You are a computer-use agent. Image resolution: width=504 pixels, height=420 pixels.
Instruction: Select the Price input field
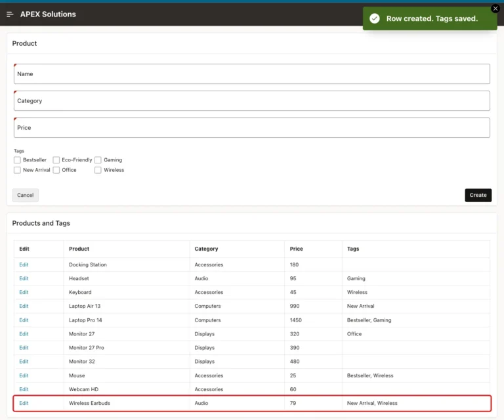252,127
